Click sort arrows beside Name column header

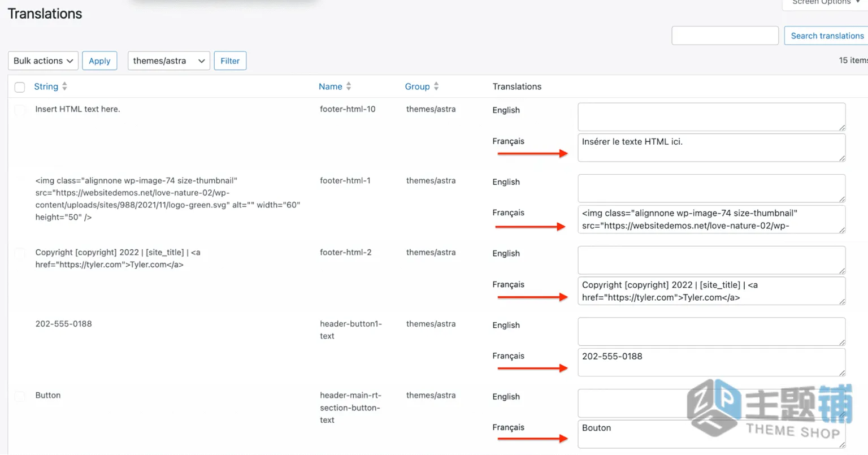tap(349, 86)
